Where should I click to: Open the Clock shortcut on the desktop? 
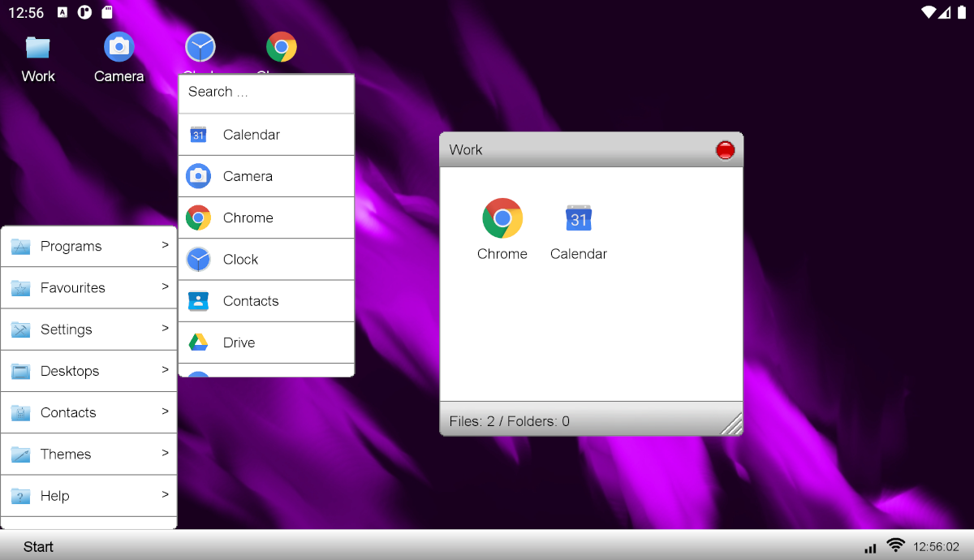pos(200,52)
